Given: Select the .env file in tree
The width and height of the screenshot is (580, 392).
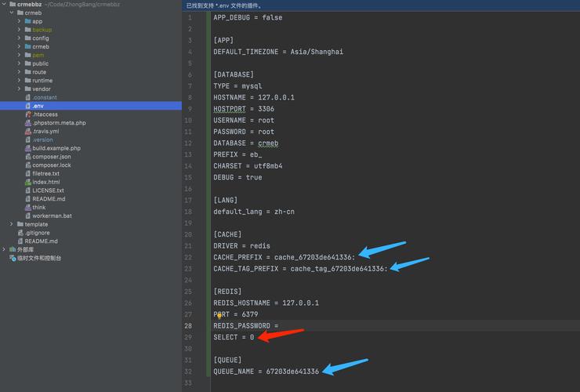Looking at the screenshot, I should pyautogui.click(x=38, y=106).
